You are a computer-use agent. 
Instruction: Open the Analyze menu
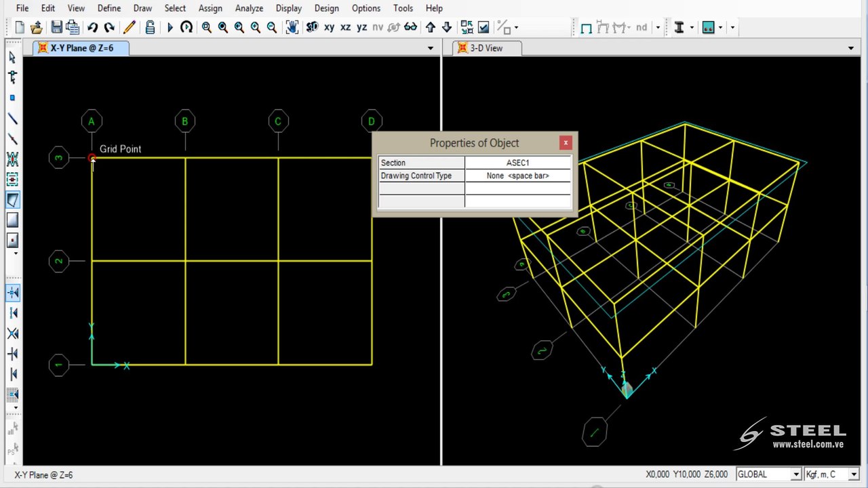249,8
